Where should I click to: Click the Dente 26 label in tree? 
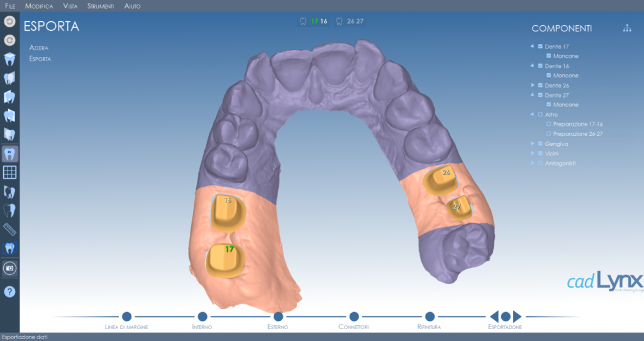pos(557,86)
